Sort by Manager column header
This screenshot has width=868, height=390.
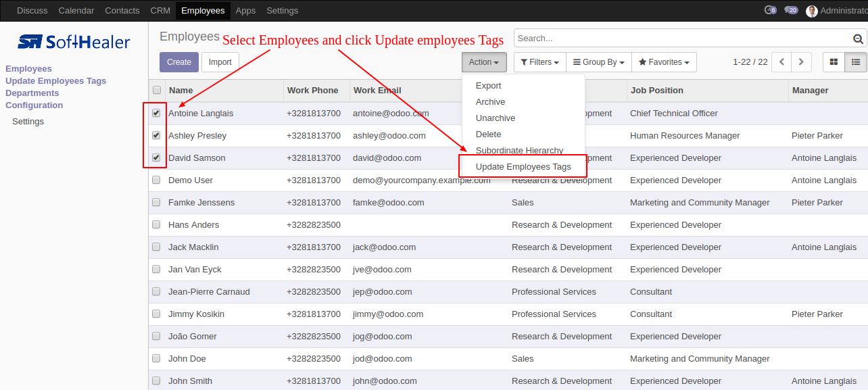828,91
